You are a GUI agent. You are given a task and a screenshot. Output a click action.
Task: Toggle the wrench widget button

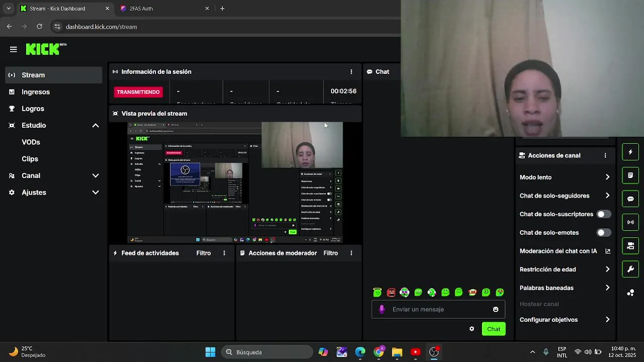coord(630,269)
